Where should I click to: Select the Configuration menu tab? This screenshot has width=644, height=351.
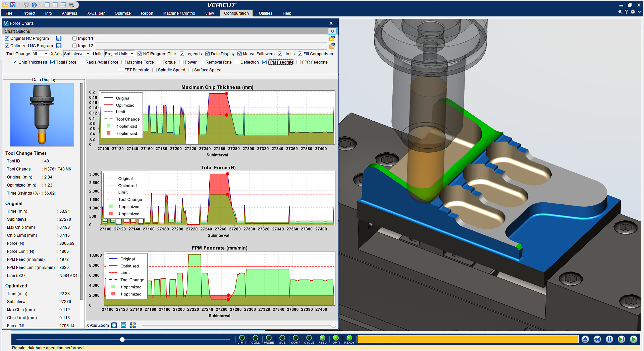[x=236, y=13]
